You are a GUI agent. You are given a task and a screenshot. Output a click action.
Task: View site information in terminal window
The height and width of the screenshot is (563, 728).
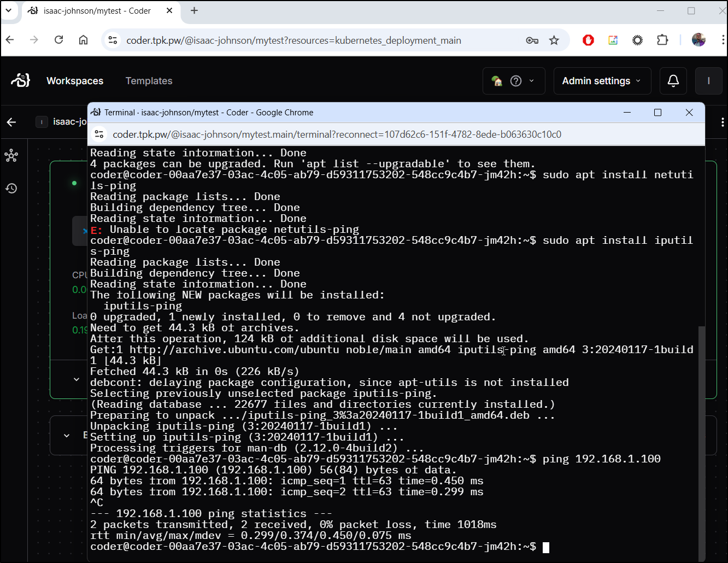coord(99,134)
